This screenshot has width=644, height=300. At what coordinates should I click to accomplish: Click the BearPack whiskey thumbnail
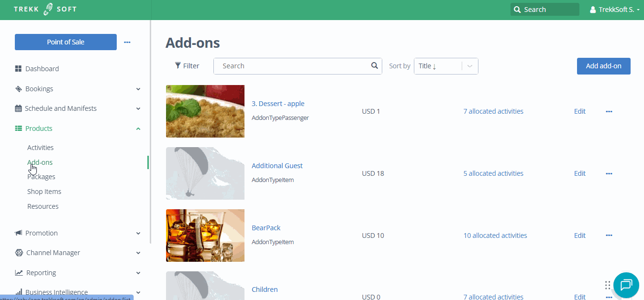pyautogui.click(x=205, y=236)
